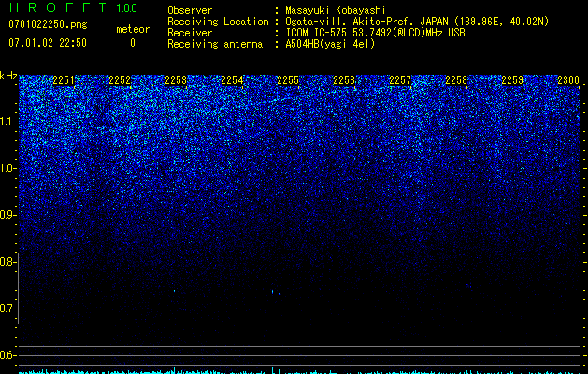Select the HROFFT program title text
588x374 pixels.
click(x=58, y=7)
